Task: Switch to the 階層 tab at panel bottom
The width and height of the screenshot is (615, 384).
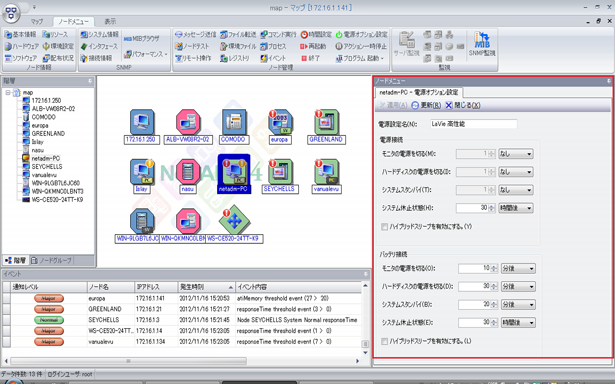Action: [16, 260]
